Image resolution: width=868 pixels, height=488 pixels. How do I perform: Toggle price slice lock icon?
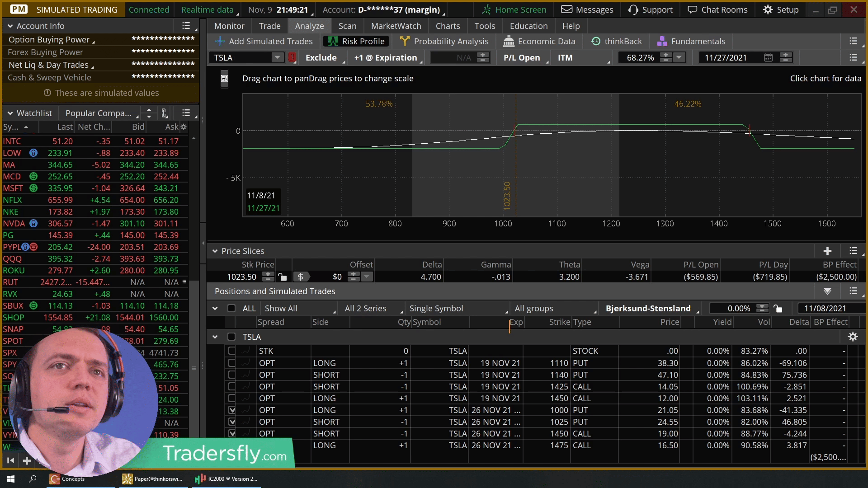[x=282, y=277]
